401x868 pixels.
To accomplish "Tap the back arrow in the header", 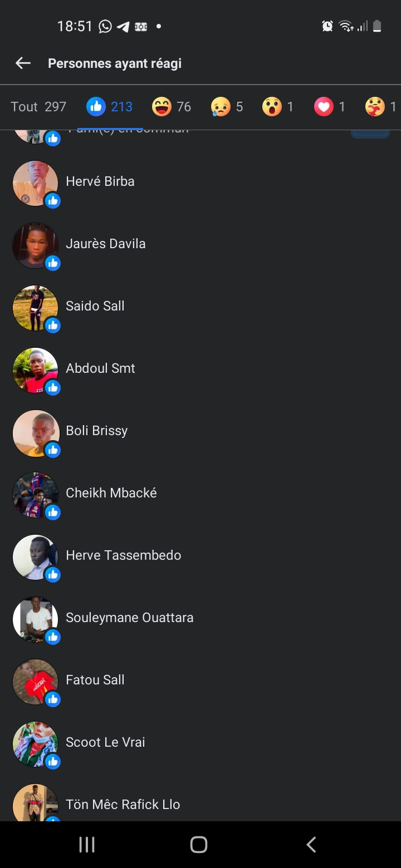I will tap(23, 63).
